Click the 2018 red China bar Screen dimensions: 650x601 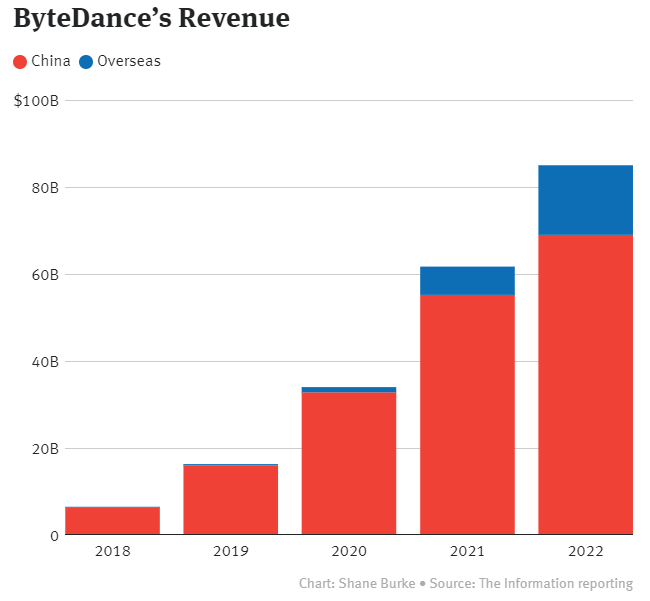112,521
